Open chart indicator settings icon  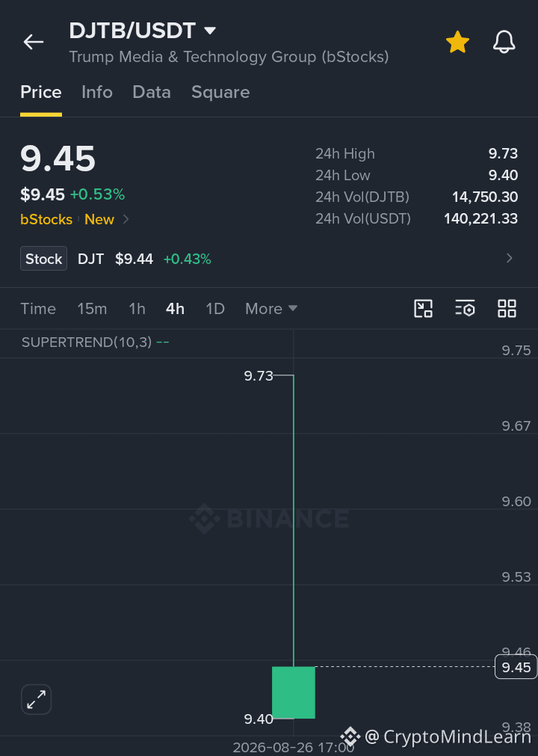click(x=466, y=309)
